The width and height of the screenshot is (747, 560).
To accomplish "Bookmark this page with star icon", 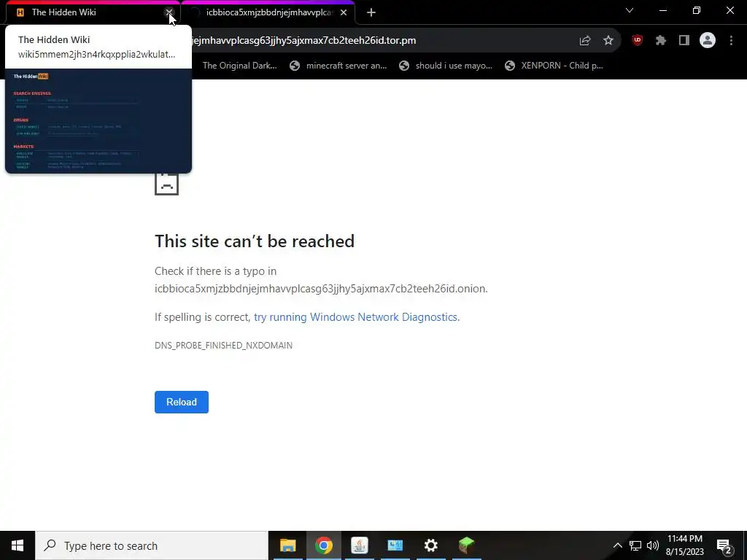I will coord(608,41).
